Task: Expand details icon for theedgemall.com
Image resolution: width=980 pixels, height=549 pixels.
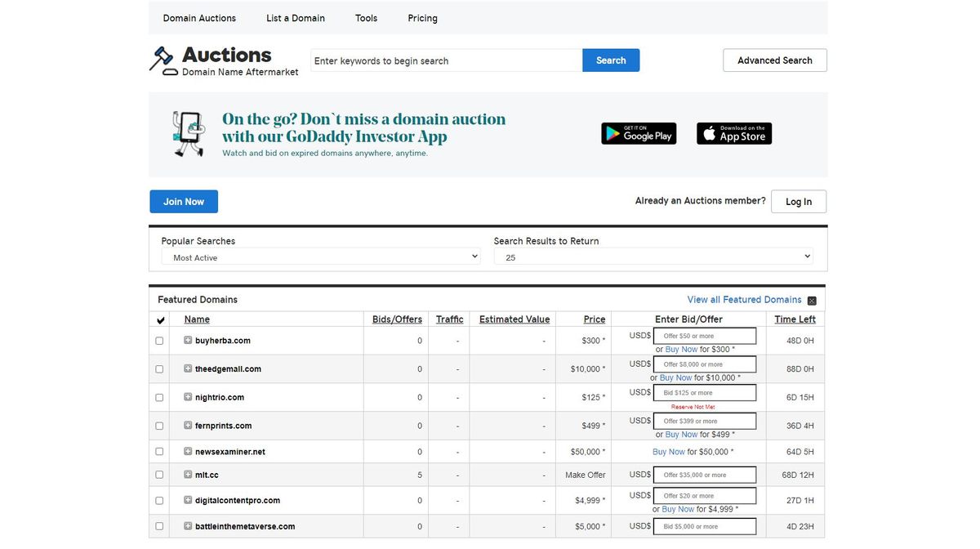Action: (x=188, y=369)
